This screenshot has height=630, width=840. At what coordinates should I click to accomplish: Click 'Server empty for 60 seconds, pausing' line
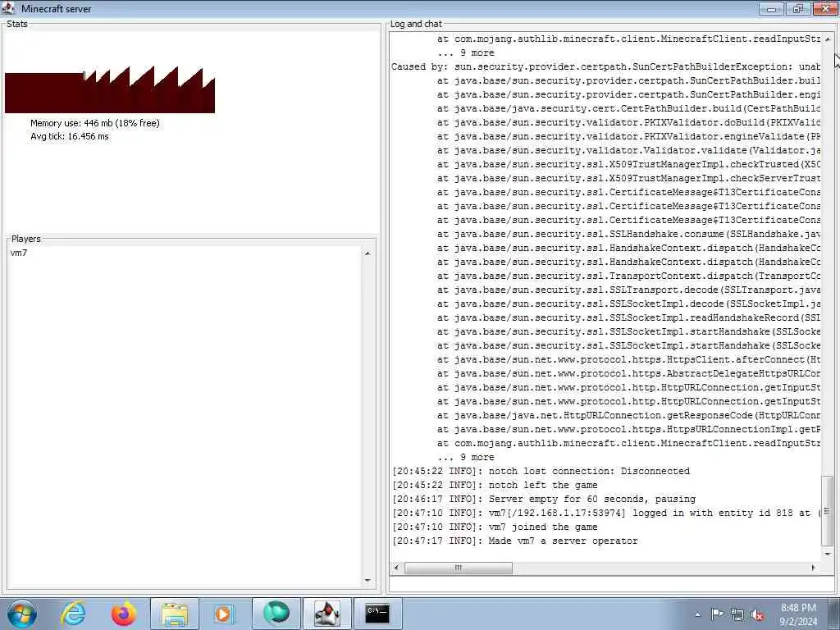coord(544,500)
